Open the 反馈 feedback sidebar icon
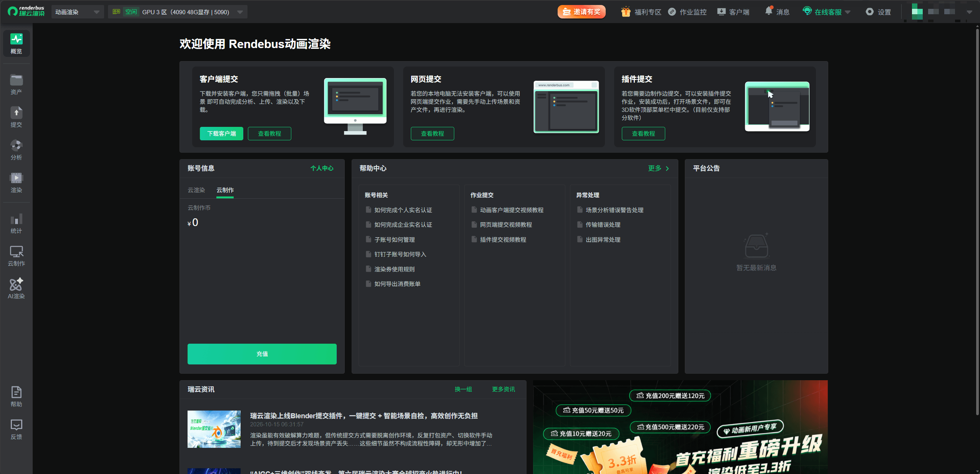This screenshot has height=474, width=980. [x=16, y=429]
